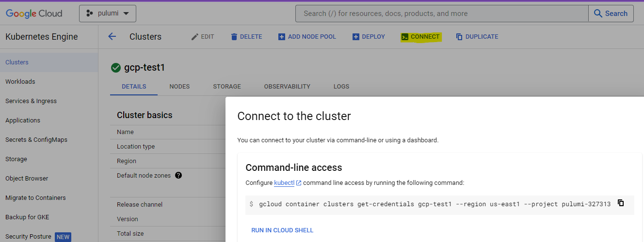Screen dimensions: 644x242
Task: Click Run in Cloud Shell button
Action: [282, 230]
